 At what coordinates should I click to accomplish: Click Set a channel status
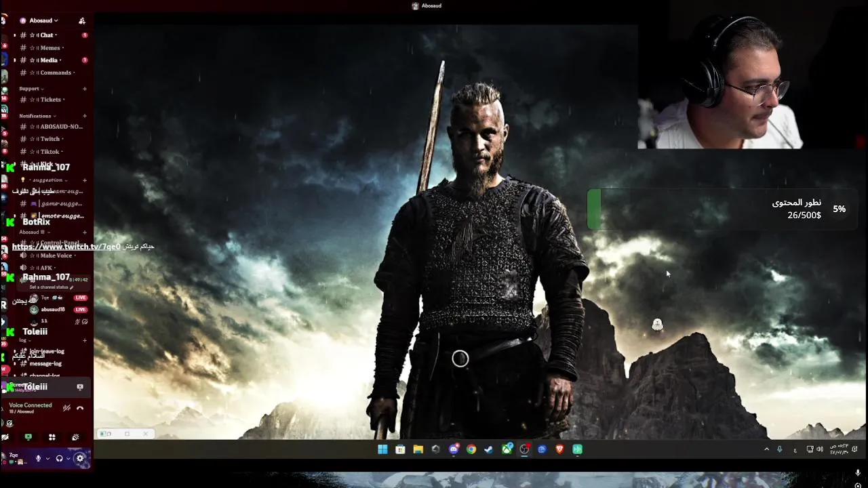click(x=52, y=287)
